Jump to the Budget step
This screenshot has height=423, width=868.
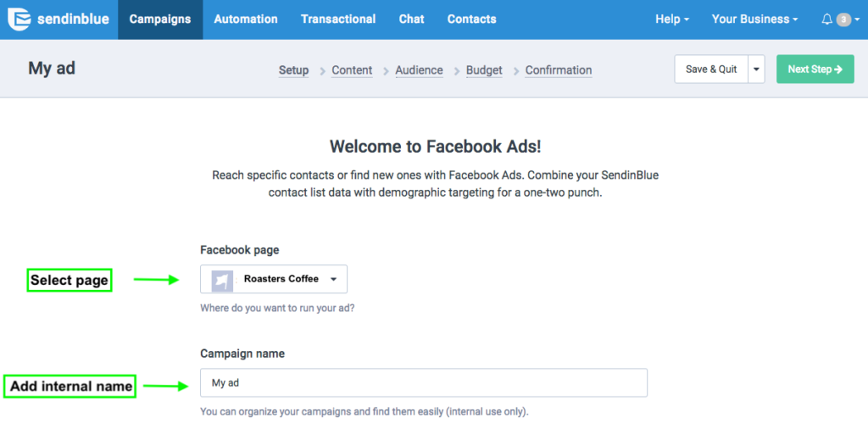pyautogui.click(x=484, y=70)
